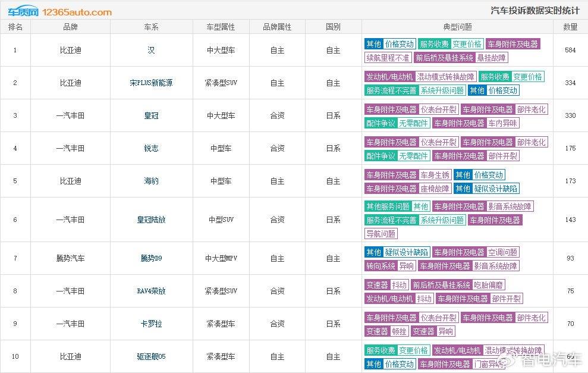Click the complaint count 175
Image resolution: width=588 pixels, height=373 pixels.
pyautogui.click(x=570, y=148)
